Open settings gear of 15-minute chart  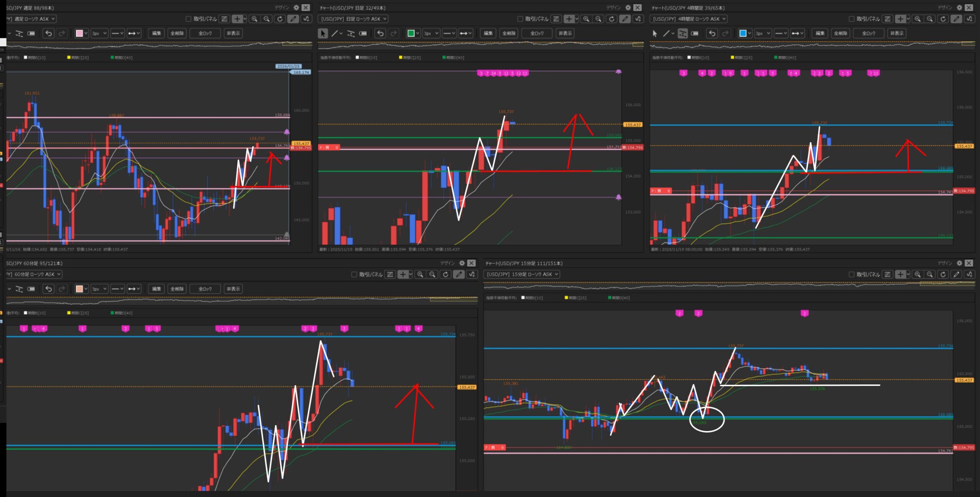coord(959,263)
